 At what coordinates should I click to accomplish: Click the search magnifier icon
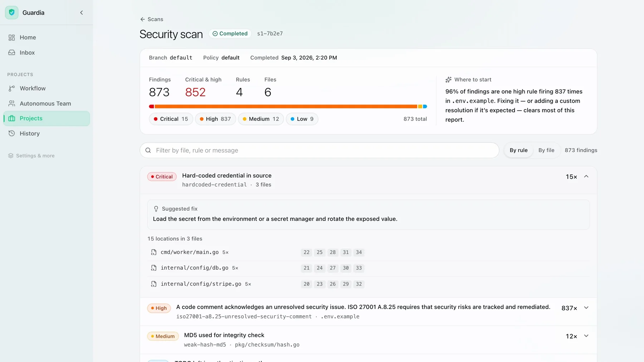click(x=148, y=150)
